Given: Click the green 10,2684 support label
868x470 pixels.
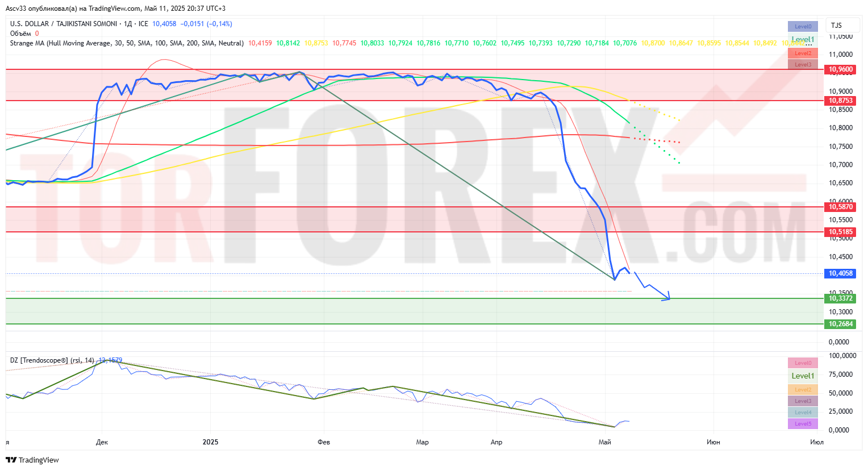Looking at the screenshot, I should [840, 324].
